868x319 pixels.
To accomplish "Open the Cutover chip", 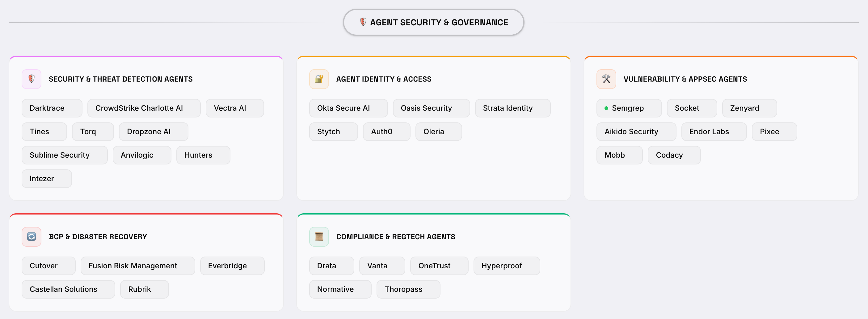I will tap(48, 266).
